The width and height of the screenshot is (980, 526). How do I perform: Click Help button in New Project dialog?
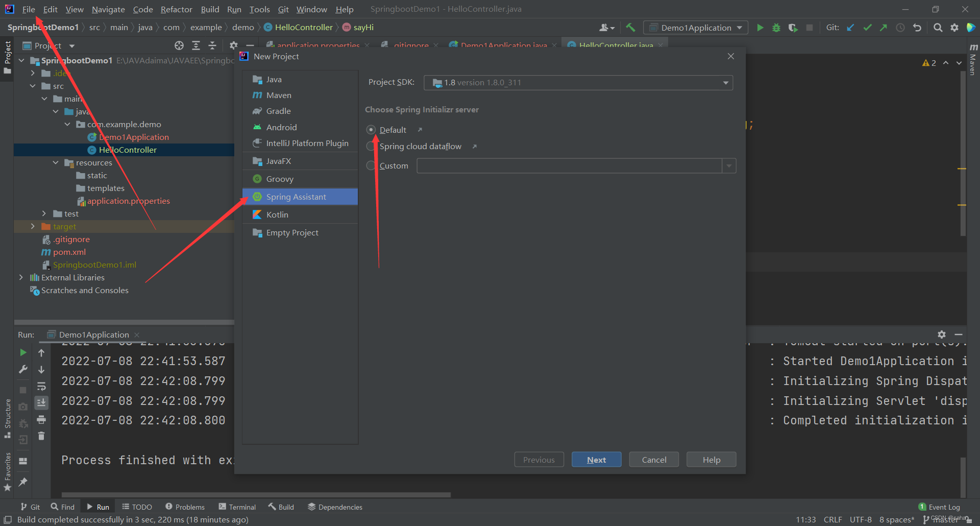[711, 460]
